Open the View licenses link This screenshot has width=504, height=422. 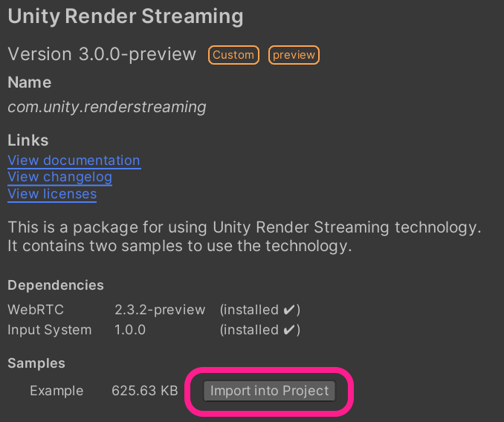coord(52,194)
